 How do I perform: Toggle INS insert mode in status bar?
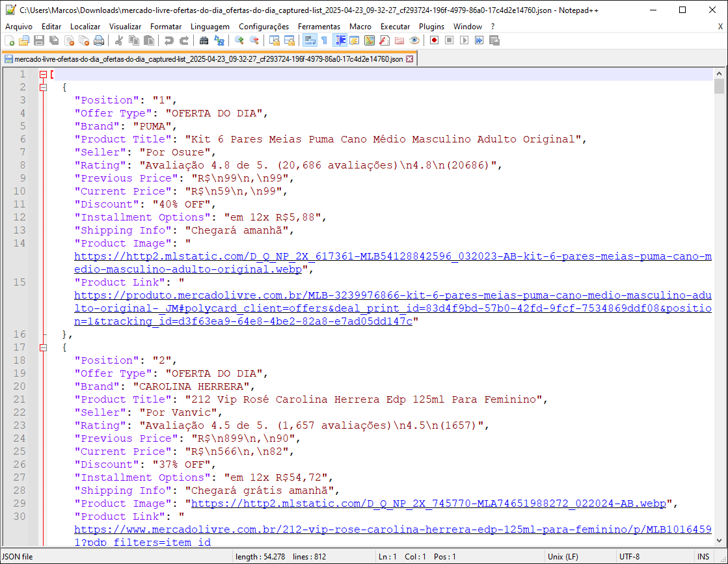tap(703, 557)
